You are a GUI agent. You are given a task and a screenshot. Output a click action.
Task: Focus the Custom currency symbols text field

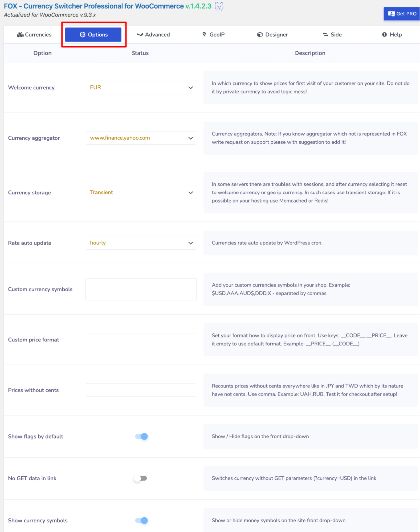141,289
